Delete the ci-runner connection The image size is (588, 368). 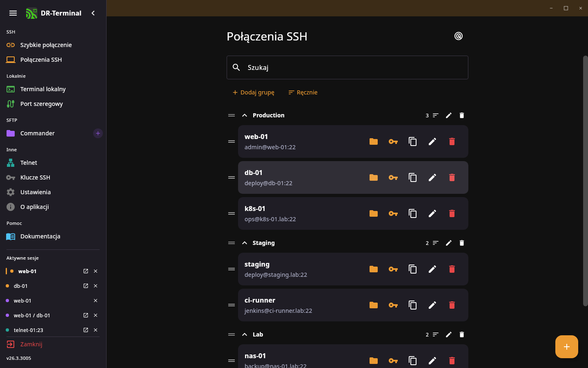(452, 305)
